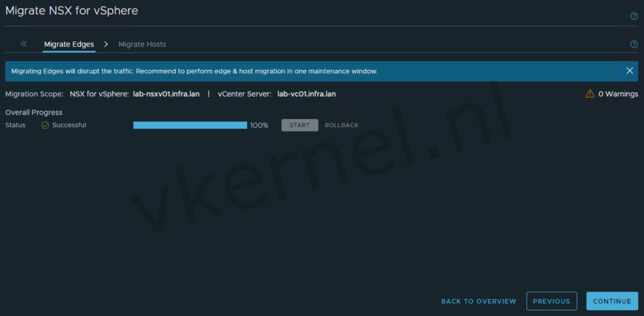
Task: Click the lab-vc01.infra.lan vCenter name
Action: [x=306, y=94]
